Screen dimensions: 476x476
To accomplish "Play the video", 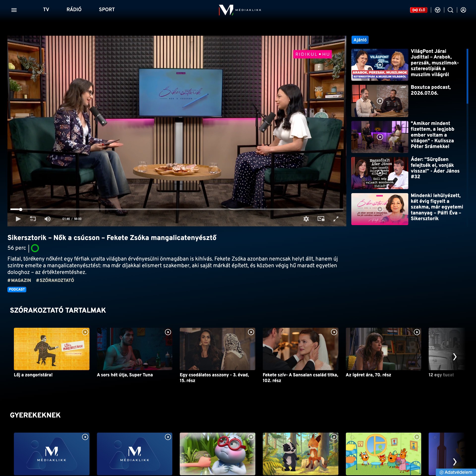I will (x=18, y=219).
